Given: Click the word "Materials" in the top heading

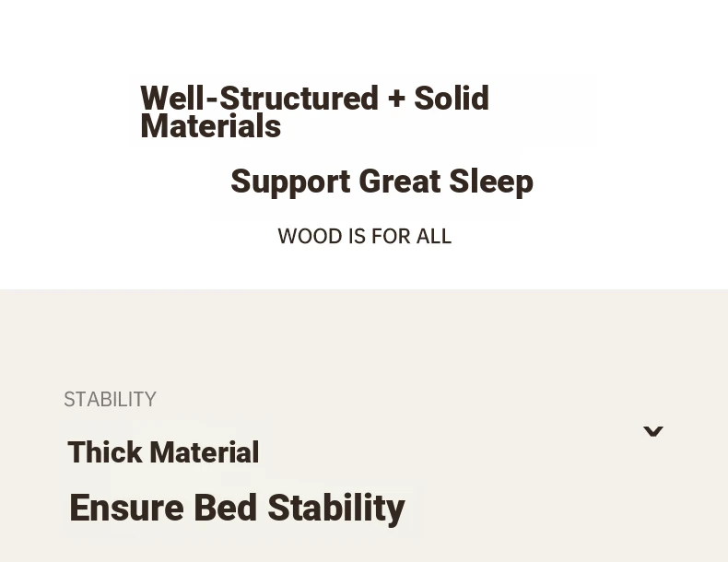Looking at the screenshot, I should [x=210, y=127].
